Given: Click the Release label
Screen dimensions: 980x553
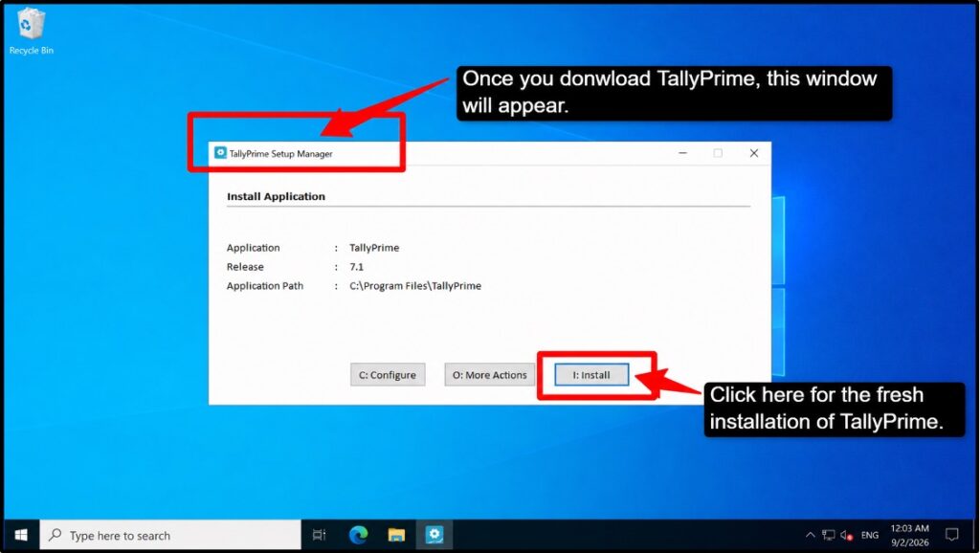Looking at the screenshot, I should (245, 267).
